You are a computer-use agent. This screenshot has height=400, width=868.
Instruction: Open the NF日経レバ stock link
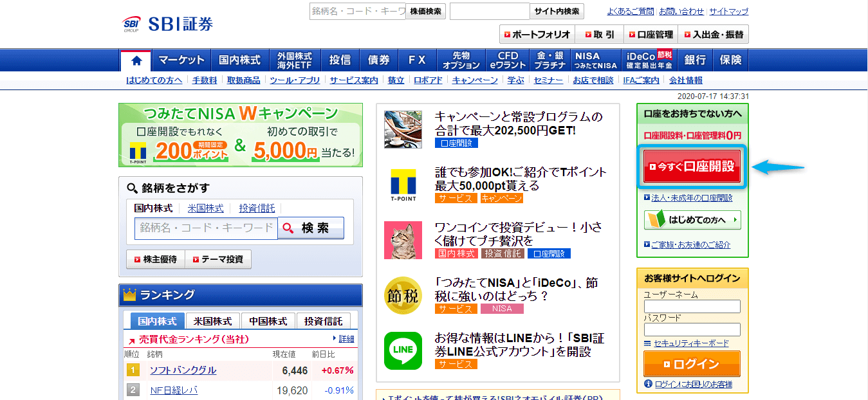point(174,390)
